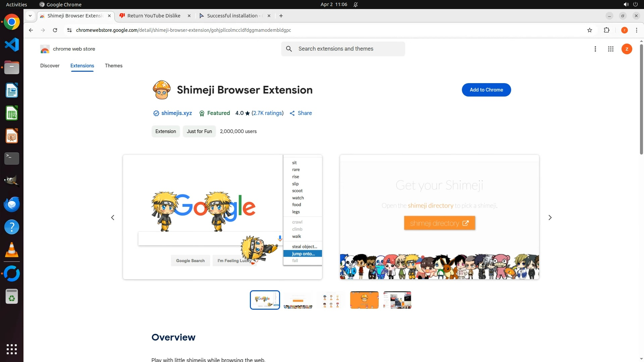Viewport: 644px width, 362px height.
Task: Bookmark this page with star icon
Action: pyautogui.click(x=590, y=30)
